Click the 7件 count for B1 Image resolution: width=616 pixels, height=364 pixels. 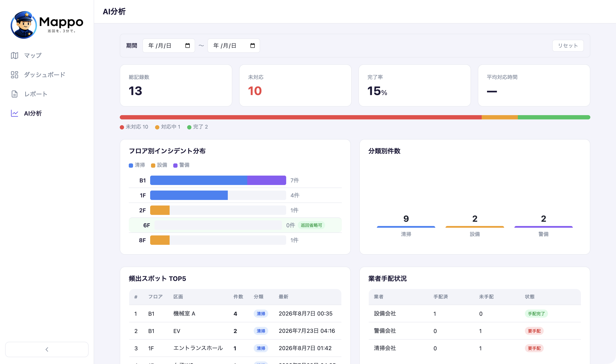[295, 181]
